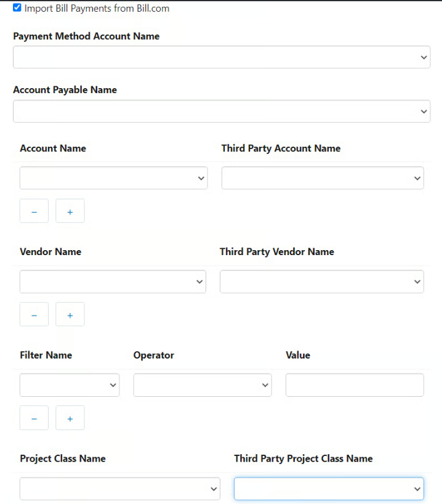Screen dimensions: 442x504
Task: Open the Project Class Name dropdown
Action: pyautogui.click(x=119, y=489)
